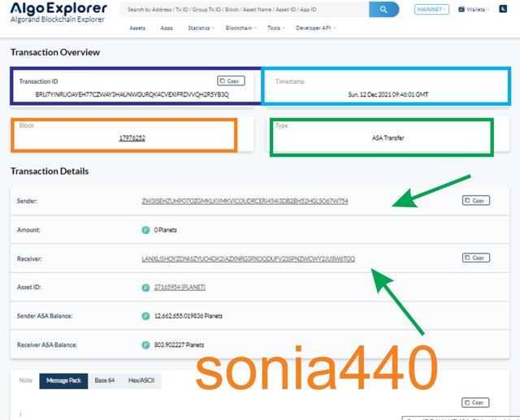
Task: Click the Transaction Overview heading
Action: point(55,52)
